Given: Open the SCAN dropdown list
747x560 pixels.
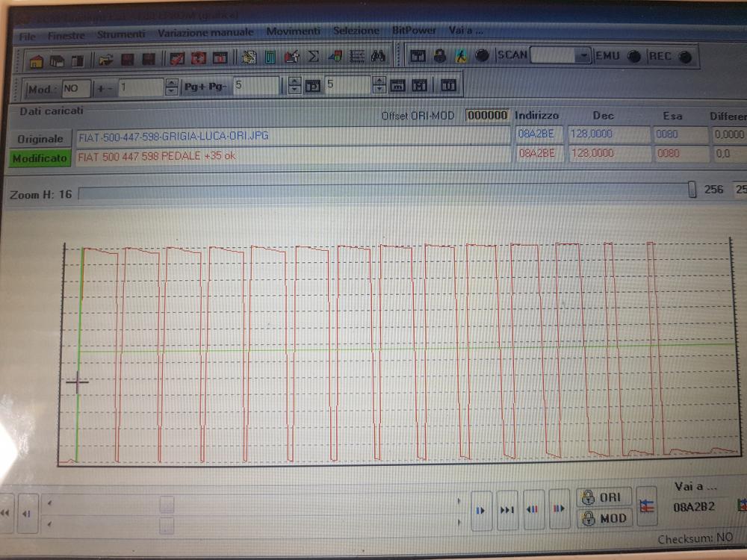Looking at the screenshot, I should click(x=583, y=56).
